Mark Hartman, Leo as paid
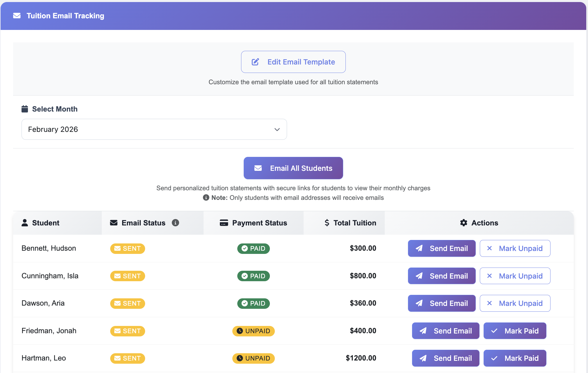The height and width of the screenshot is (373, 588). (x=515, y=358)
